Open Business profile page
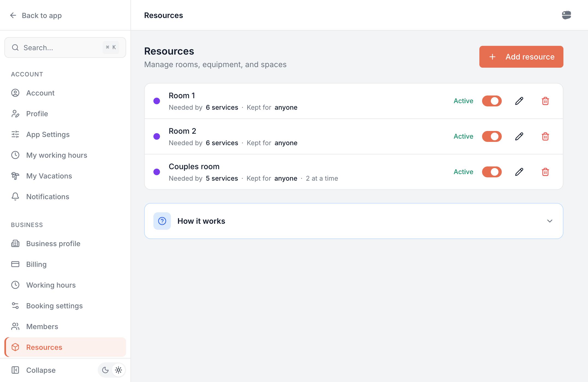 coord(65,244)
